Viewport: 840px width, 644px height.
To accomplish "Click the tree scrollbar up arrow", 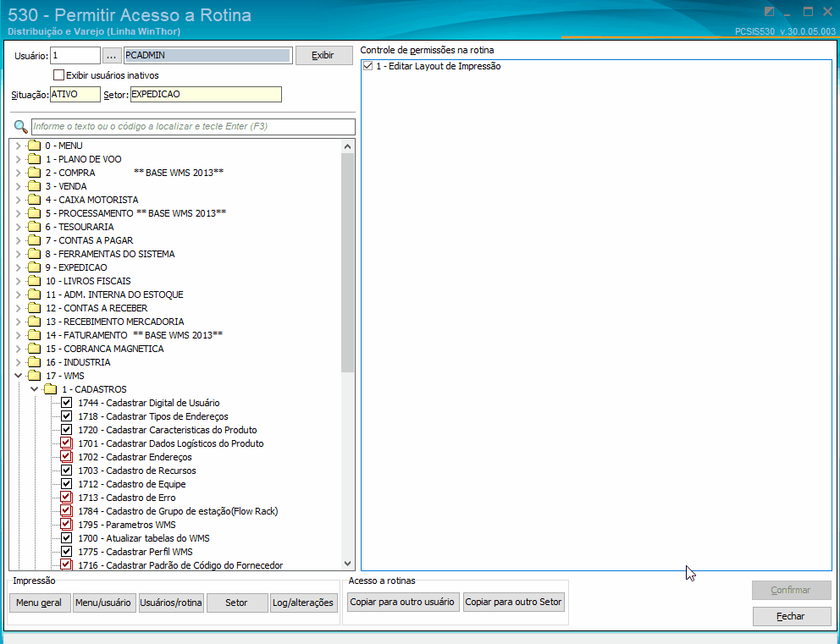I will coord(348,146).
